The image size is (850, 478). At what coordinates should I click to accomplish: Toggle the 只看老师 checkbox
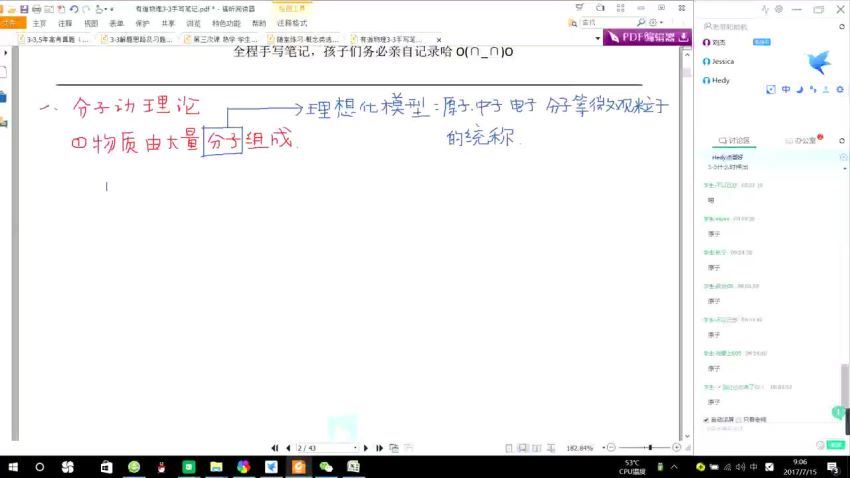coord(739,420)
